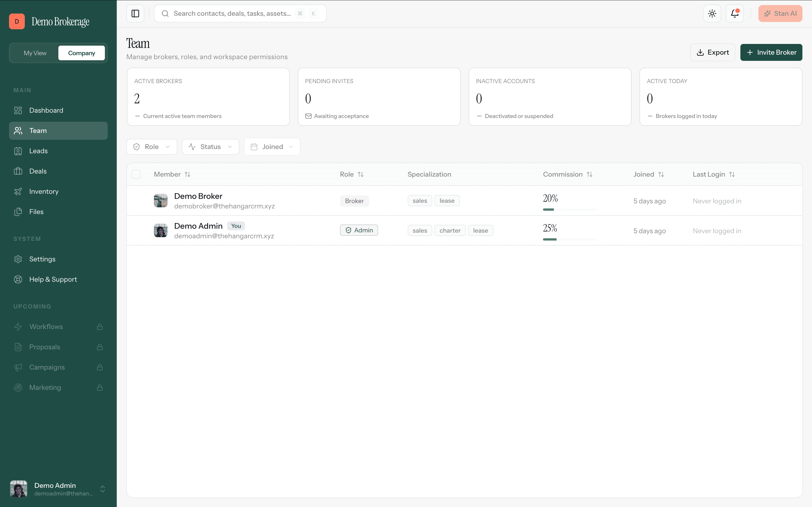
Task: Export the team list
Action: (x=713, y=52)
